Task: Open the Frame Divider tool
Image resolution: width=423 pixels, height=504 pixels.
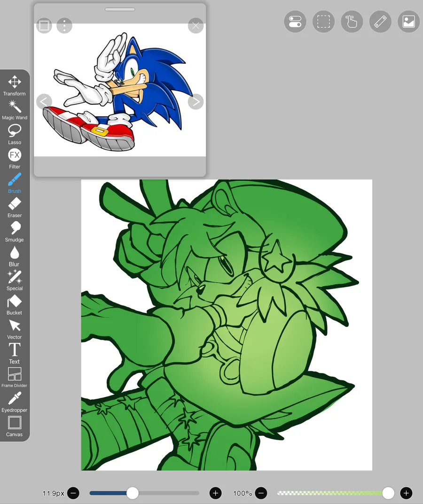Action: pyautogui.click(x=15, y=378)
